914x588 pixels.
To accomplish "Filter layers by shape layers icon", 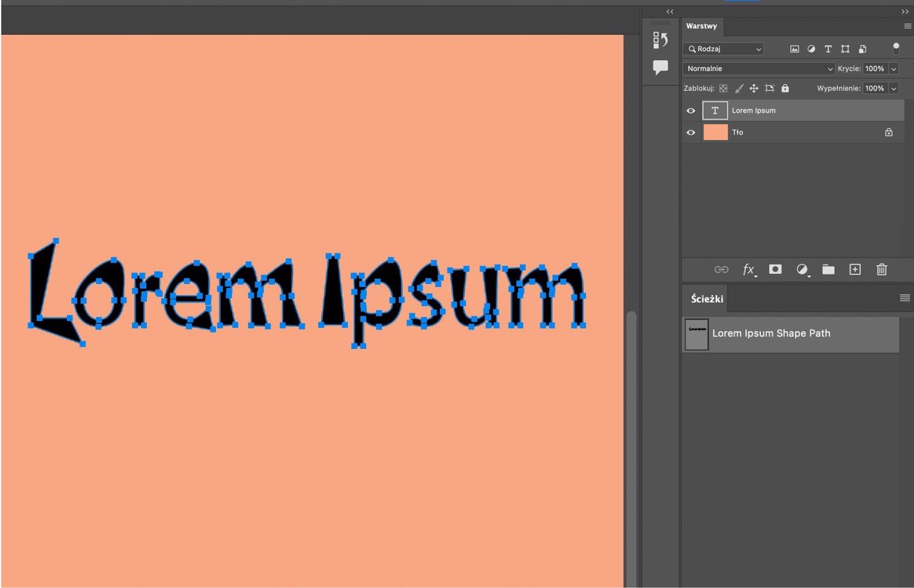I will pos(845,49).
